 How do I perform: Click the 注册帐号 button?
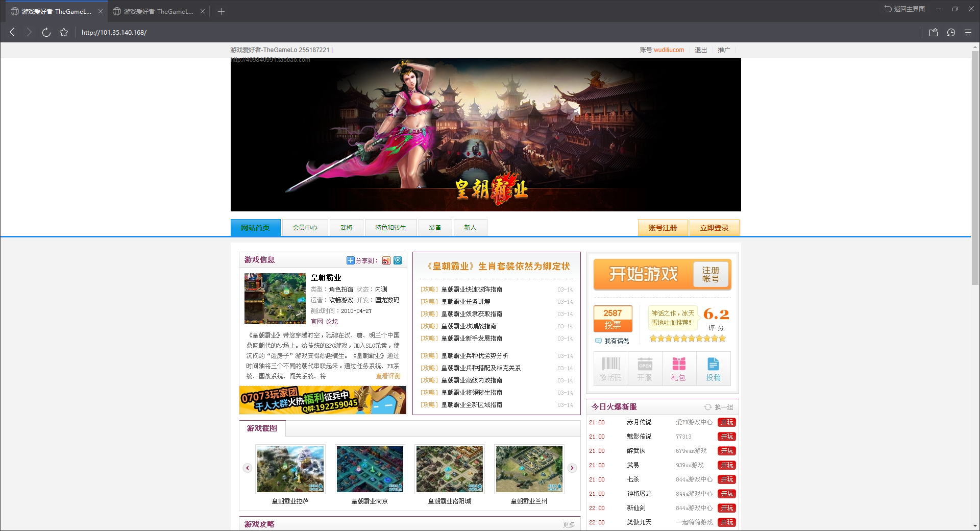coord(710,274)
